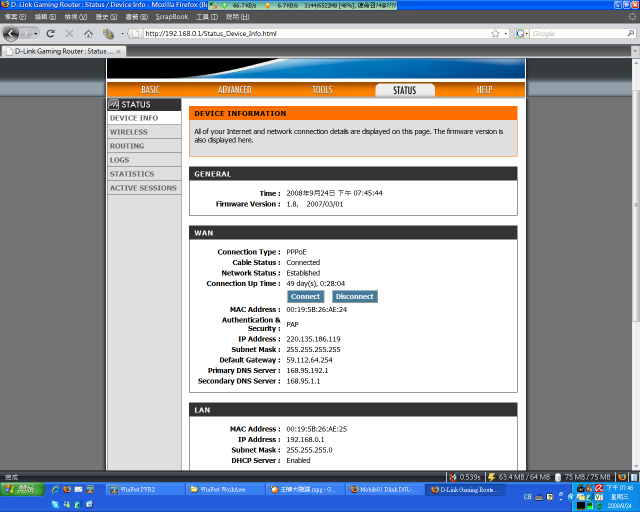640x512 pixels.
Task: Open the LOGS sidebar page
Action: pyautogui.click(x=144, y=160)
